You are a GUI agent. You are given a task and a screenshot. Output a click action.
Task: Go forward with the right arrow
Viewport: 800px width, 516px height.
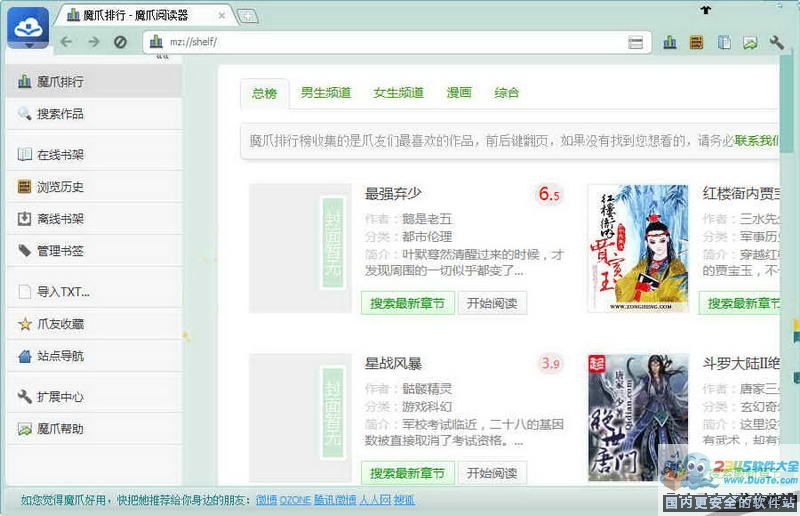coord(93,42)
